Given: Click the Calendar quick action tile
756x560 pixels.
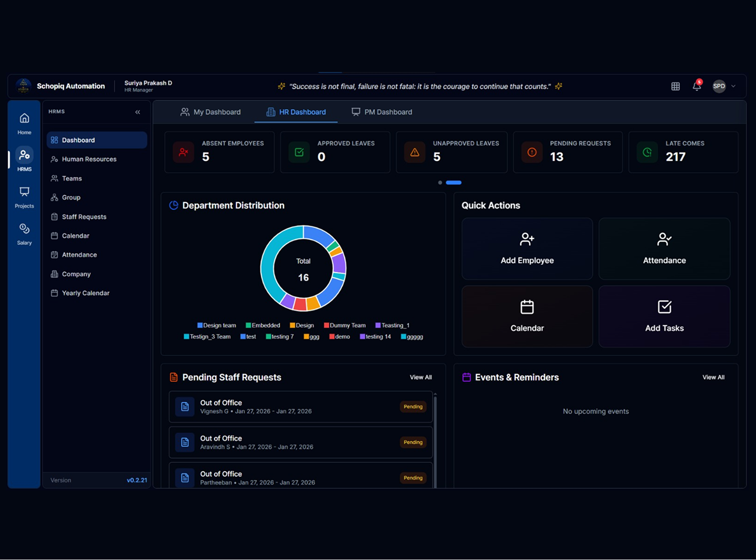Looking at the screenshot, I should click(x=527, y=316).
